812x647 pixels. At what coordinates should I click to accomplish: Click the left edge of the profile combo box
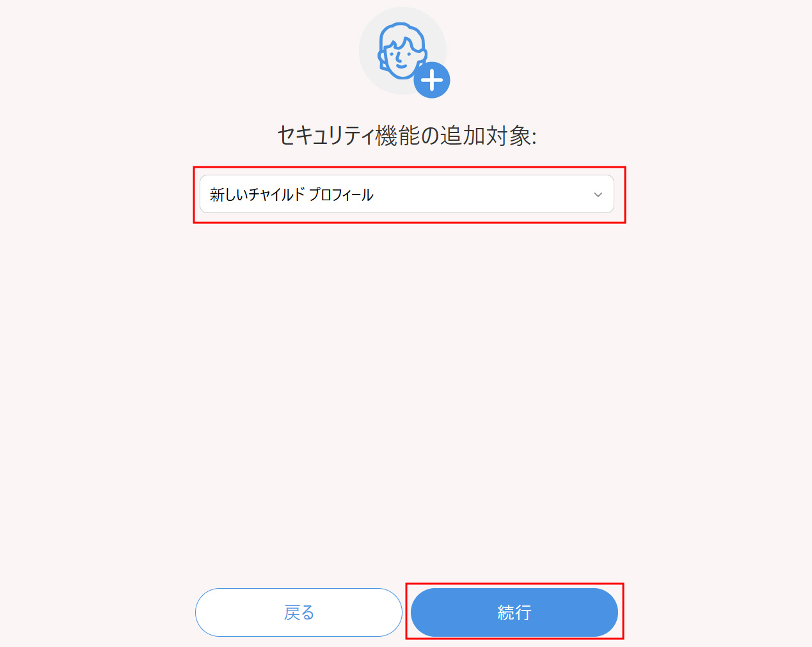pyautogui.click(x=203, y=194)
